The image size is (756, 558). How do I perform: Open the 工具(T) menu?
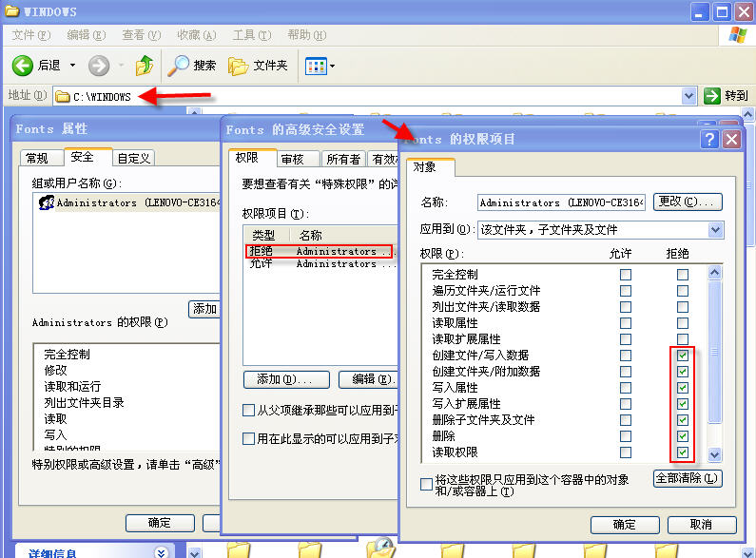[x=252, y=35]
